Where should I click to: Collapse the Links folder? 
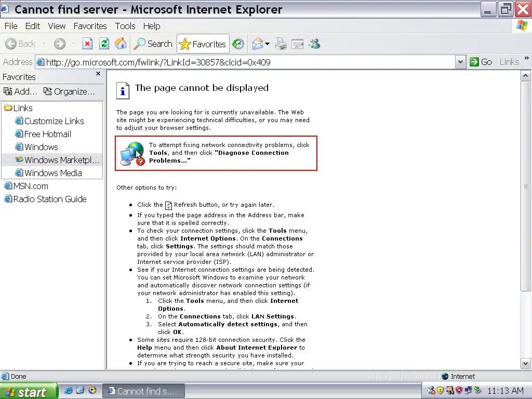coord(18,108)
